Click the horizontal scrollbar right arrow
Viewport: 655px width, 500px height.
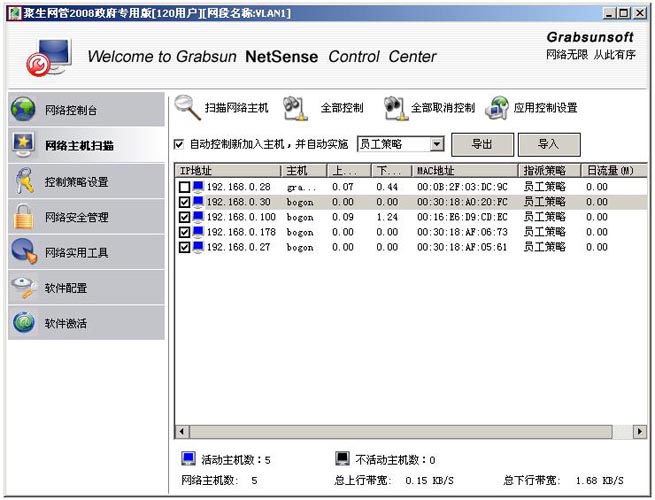pos(640,431)
